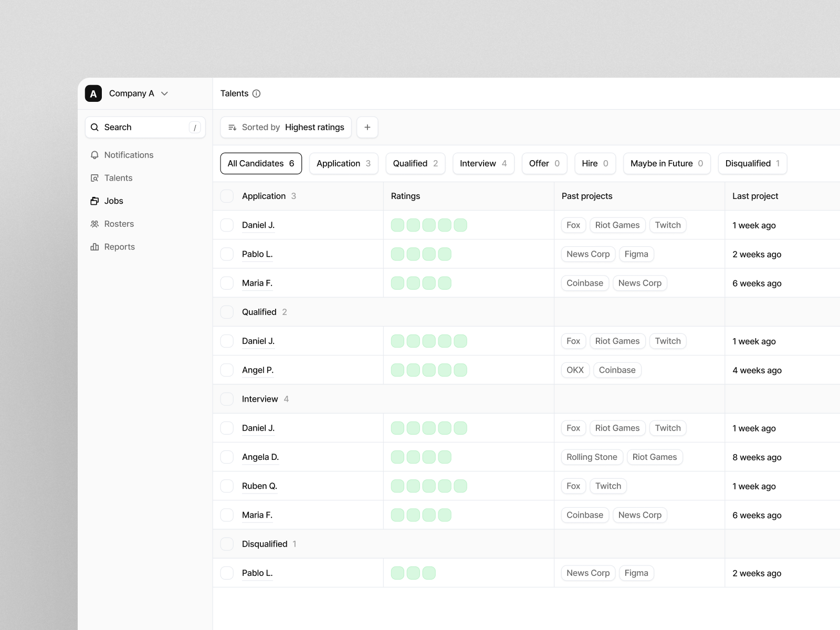Open the Disqualified candidates tab

[752, 163]
